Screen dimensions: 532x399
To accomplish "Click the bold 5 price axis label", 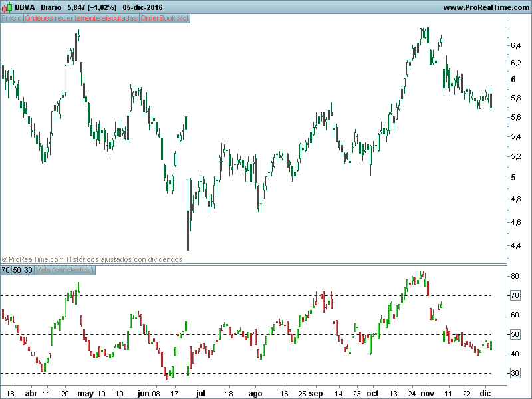I will click(513, 178).
